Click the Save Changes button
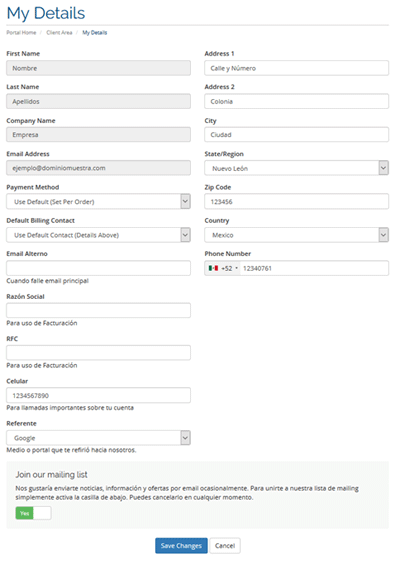 tap(181, 546)
